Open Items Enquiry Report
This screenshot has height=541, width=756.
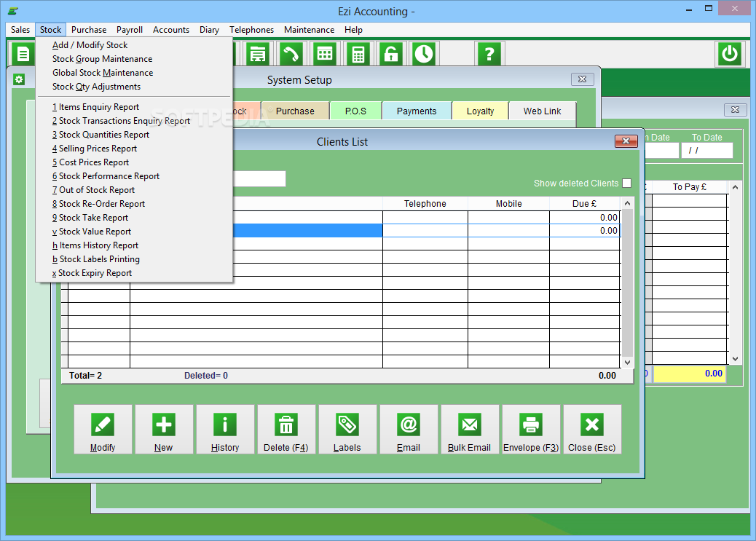tap(135, 107)
